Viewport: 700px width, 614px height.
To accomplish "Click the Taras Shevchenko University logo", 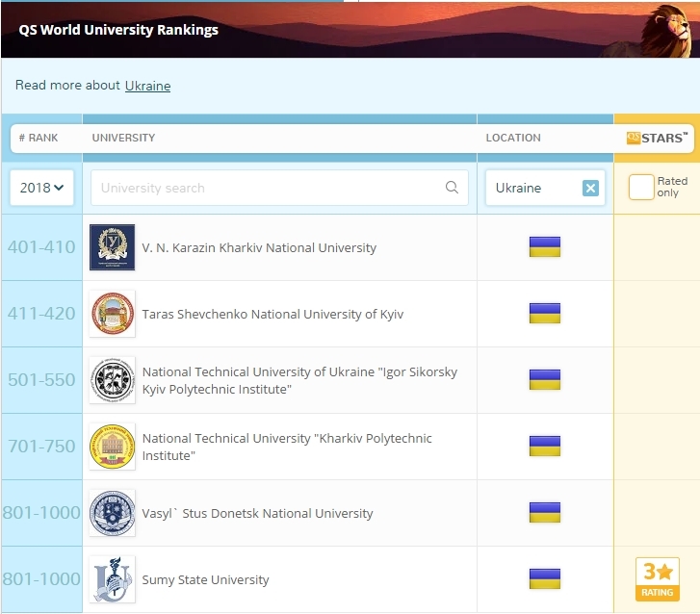I will pyautogui.click(x=112, y=314).
